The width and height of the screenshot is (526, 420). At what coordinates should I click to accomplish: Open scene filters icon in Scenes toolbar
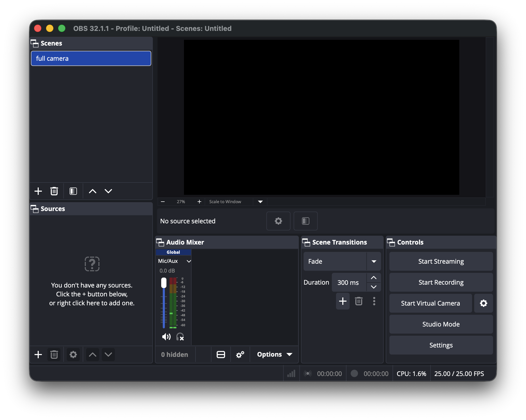(73, 191)
